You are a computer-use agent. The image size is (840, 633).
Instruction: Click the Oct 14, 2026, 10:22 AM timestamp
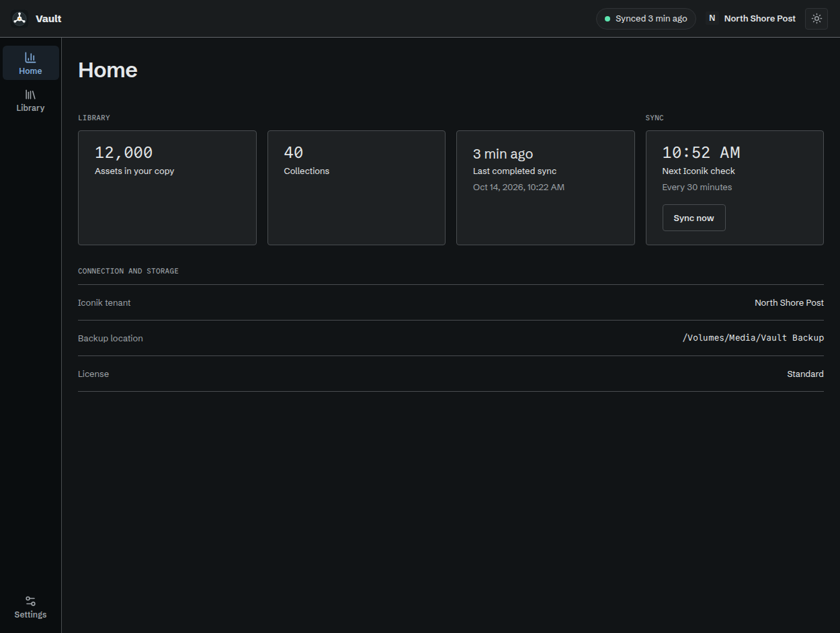[x=519, y=187]
